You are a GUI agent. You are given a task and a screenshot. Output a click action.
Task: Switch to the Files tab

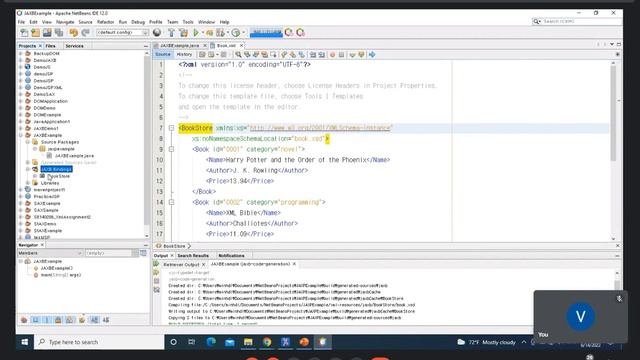coord(51,46)
